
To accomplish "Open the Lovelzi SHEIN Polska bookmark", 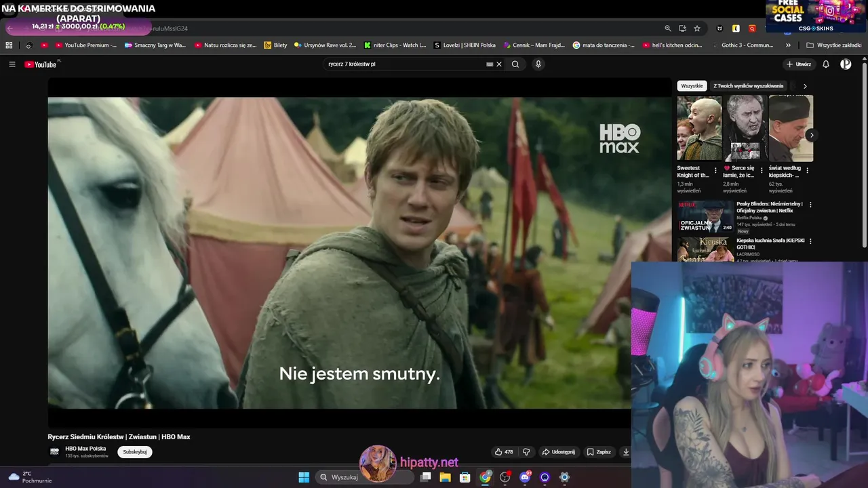I will (465, 45).
